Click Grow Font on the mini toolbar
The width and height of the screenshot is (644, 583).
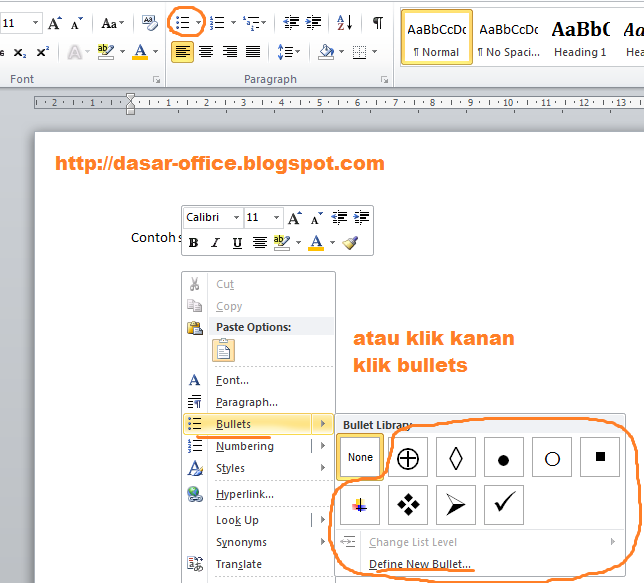coord(294,217)
